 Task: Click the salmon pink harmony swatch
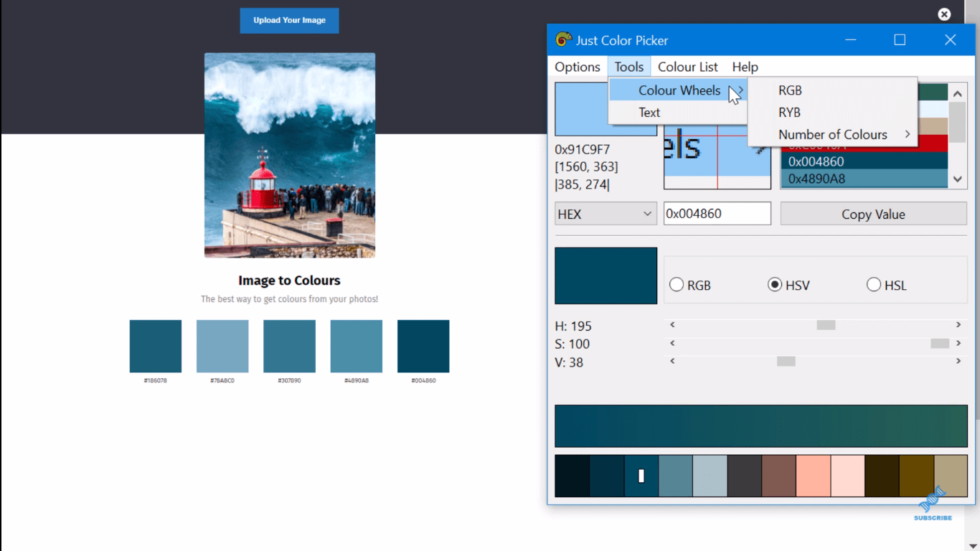[x=814, y=476]
